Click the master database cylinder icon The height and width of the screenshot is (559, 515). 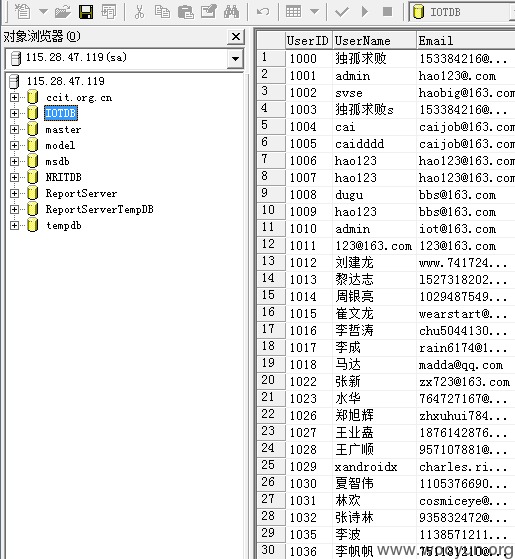point(33,129)
